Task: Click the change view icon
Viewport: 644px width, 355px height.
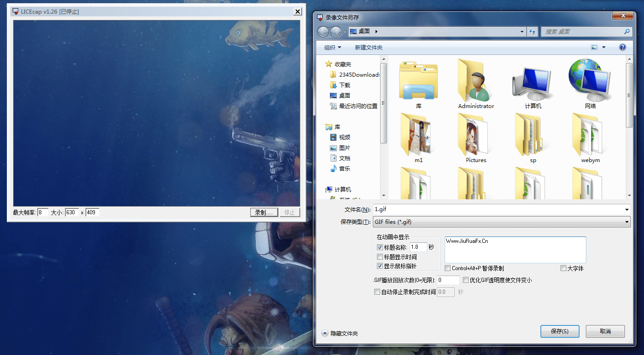Action: [594, 47]
